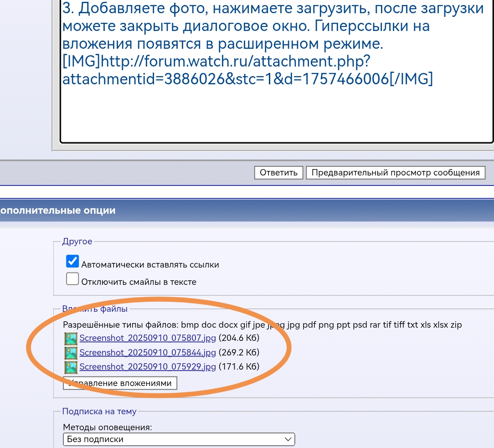
Task: Open the Без подписки notification dropdown
Action: 173,439
